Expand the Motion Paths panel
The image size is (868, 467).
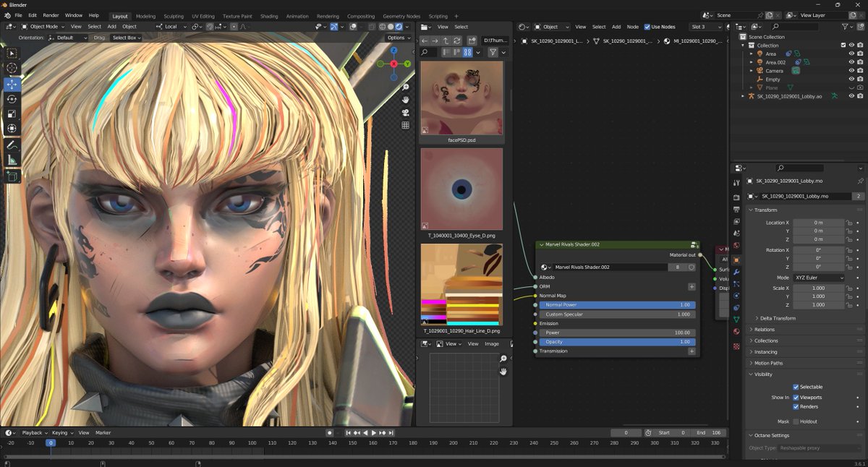pos(768,363)
